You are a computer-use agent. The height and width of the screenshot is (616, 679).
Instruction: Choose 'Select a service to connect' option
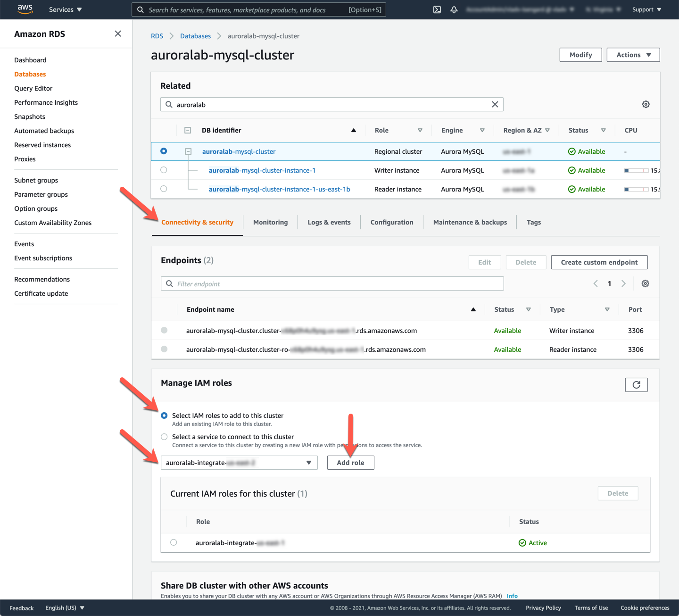coord(164,437)
